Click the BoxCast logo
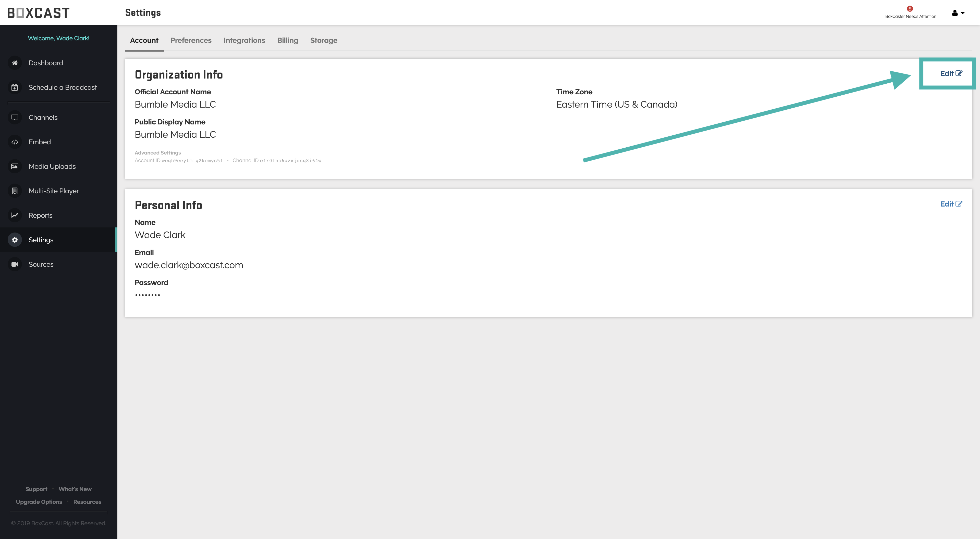Screen dimensions: 980x539 click(39, 13)
